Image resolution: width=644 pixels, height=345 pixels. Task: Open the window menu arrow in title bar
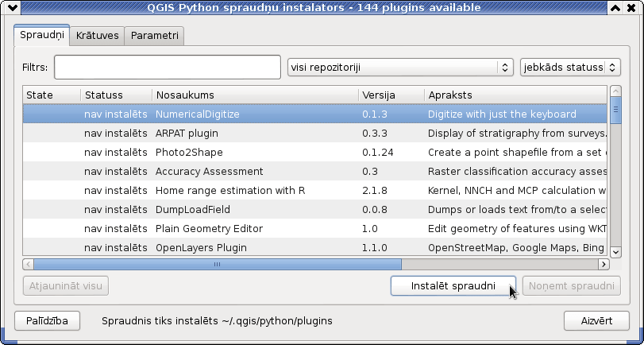pyautogui.click(x=13, y=7)
